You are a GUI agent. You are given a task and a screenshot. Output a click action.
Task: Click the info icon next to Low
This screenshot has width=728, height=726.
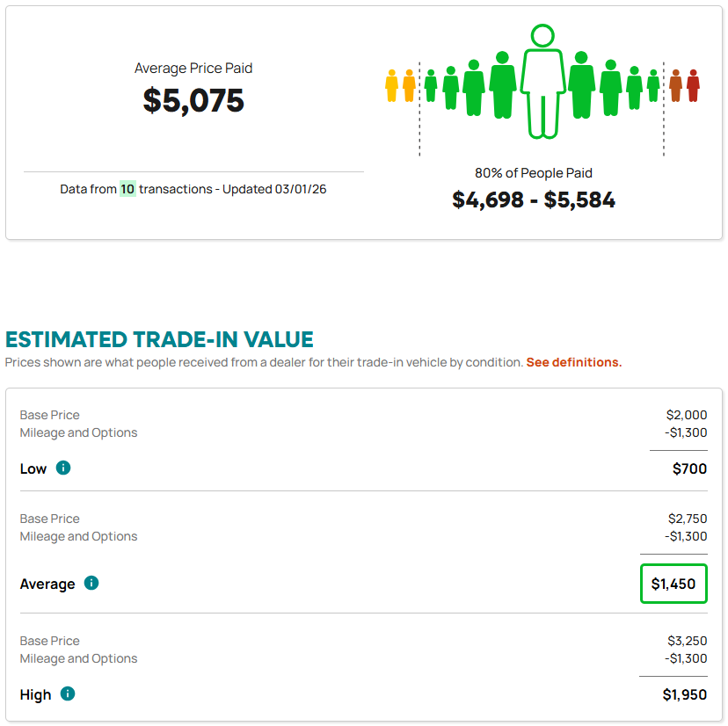click(63, 468)
